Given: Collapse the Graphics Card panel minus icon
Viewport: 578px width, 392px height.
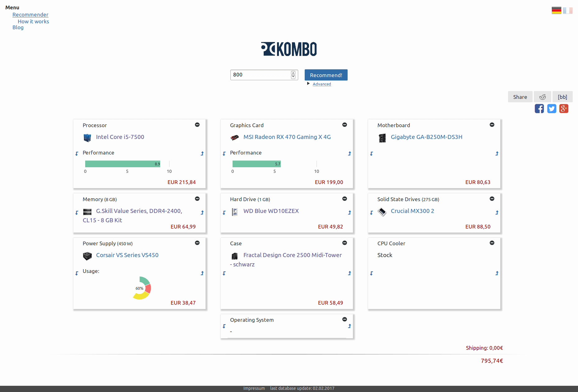Looking at the screenshot, I should [x=344, y=125].
